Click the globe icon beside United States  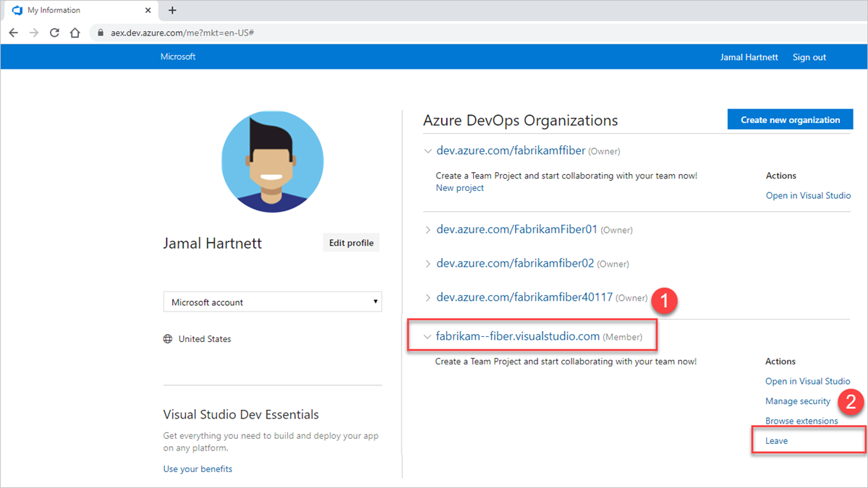pos(169,339)
